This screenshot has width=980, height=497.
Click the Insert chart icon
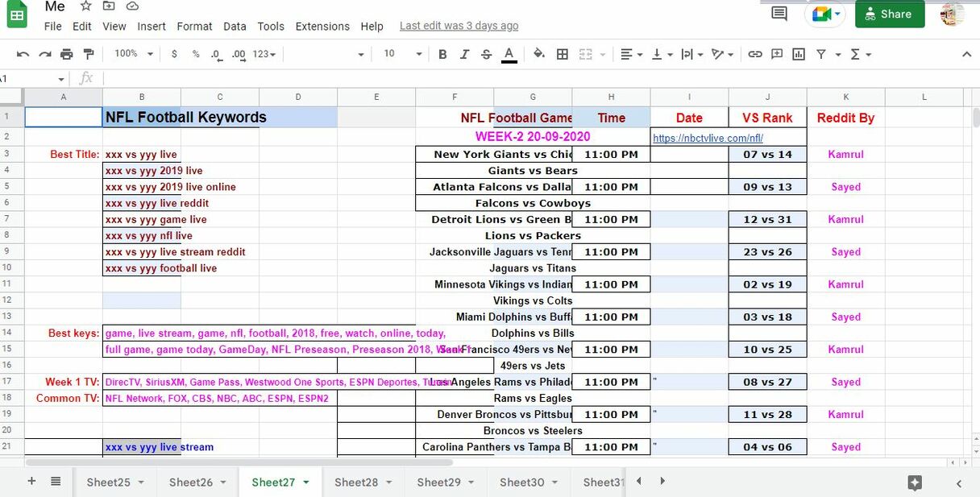(799, 54)
